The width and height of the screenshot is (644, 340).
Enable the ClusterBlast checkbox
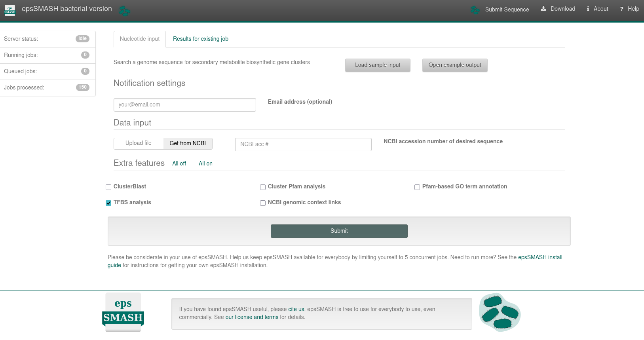[108, 187]
